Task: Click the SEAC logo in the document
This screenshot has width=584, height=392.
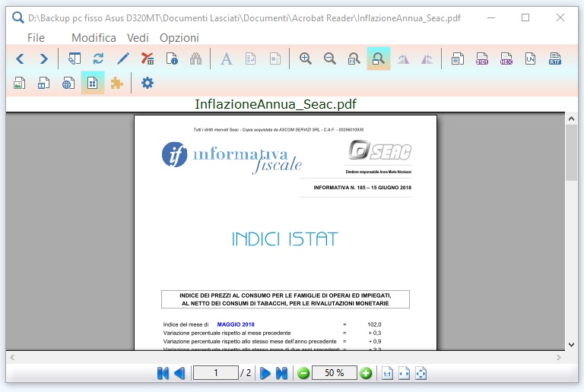Action: pyautogui.click(x=380, y=150)
